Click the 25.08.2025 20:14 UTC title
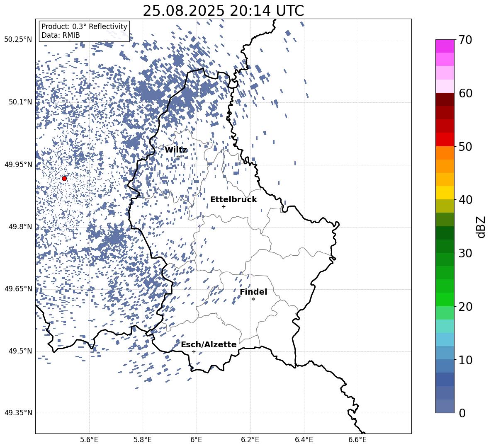This screenshot has width=491, height=448. click(223, 11)
